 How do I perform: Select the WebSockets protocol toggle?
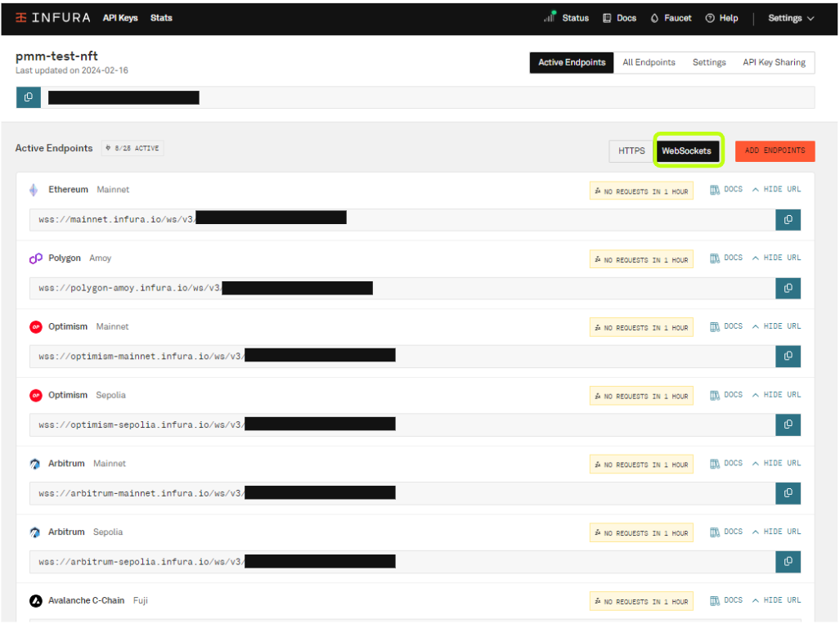coord(686,151)
